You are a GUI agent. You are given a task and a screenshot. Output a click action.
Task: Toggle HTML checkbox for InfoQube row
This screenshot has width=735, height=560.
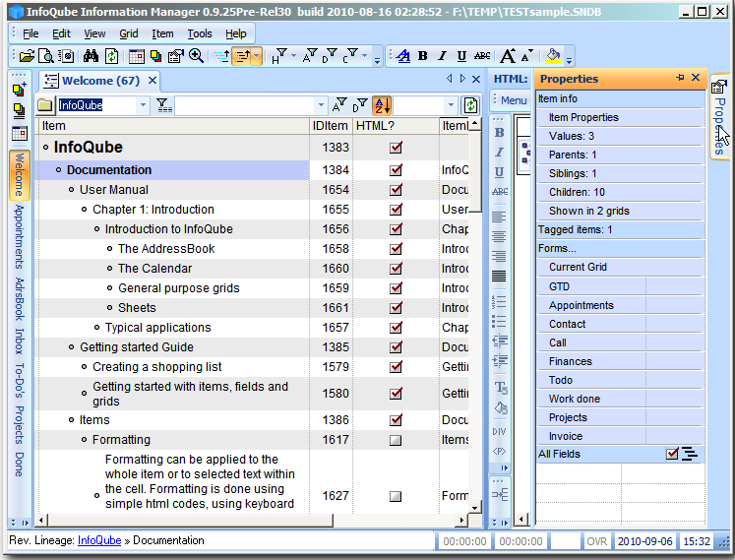pos(396,148)
